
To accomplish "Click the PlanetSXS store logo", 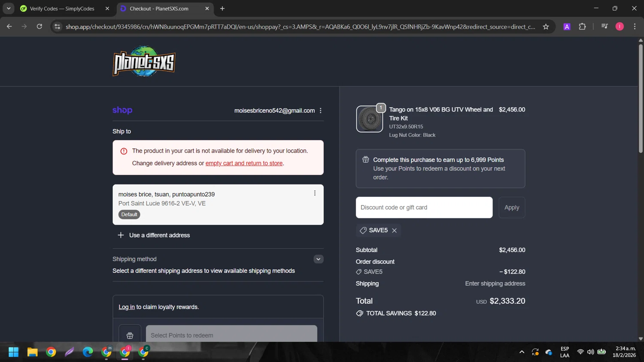I will coord(144,61).
